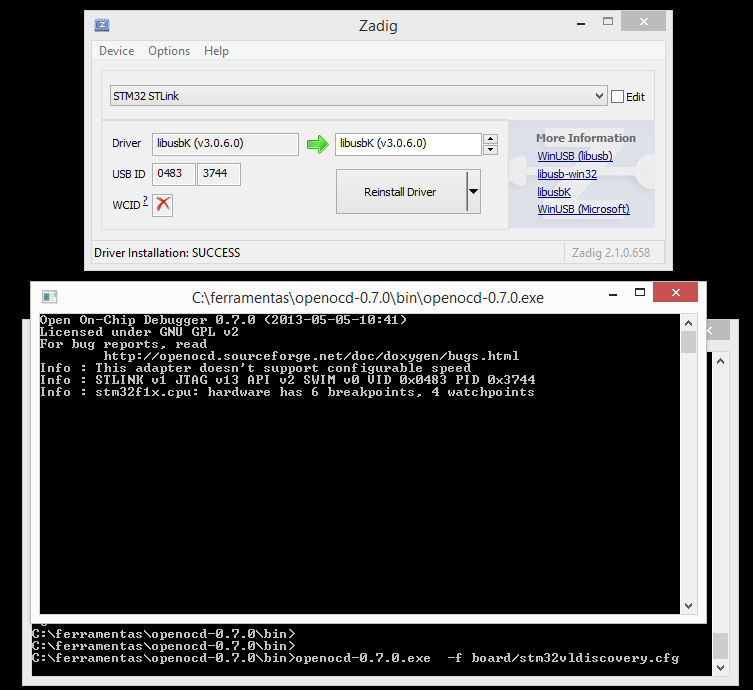The height and width of the screenshot is (690, 753).
Task: Click the green arrow between driver fields
Action: point(317,144)
